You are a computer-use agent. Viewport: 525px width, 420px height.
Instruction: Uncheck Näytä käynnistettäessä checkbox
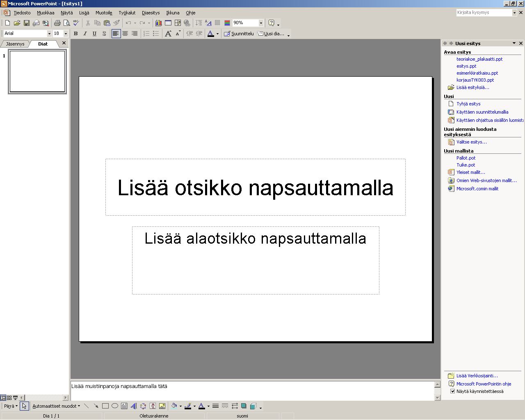tap(453, 391)
